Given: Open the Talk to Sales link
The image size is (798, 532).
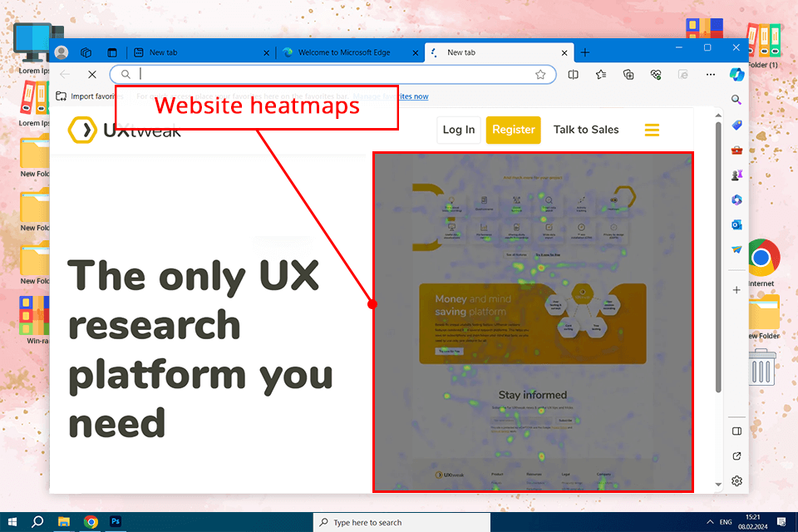Looking at the screenshot, I should [x=586, y=130].
